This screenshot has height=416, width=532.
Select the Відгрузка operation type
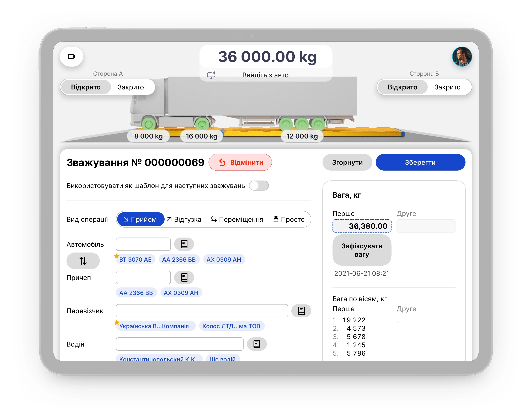point(184,219)
